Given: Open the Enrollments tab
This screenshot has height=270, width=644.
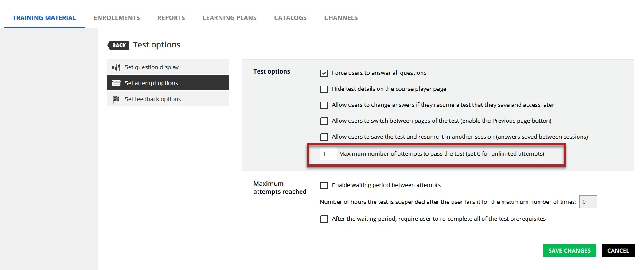Looking at the screenshot, I should [x=117, y=18].
